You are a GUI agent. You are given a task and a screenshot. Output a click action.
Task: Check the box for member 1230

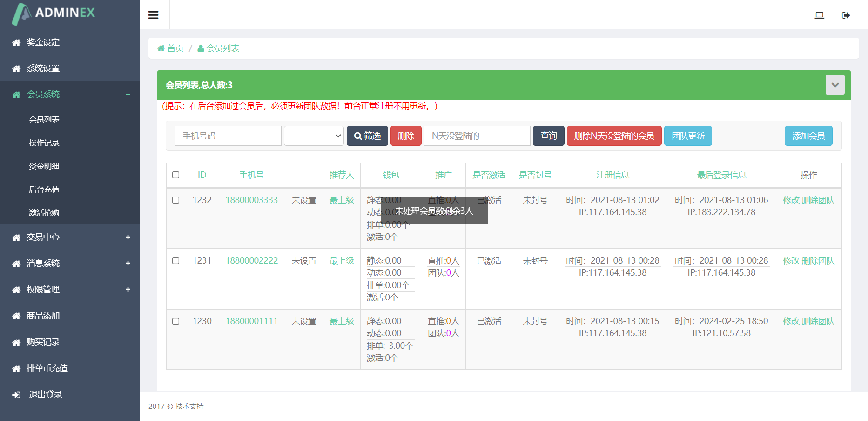(x=175, y=321)
